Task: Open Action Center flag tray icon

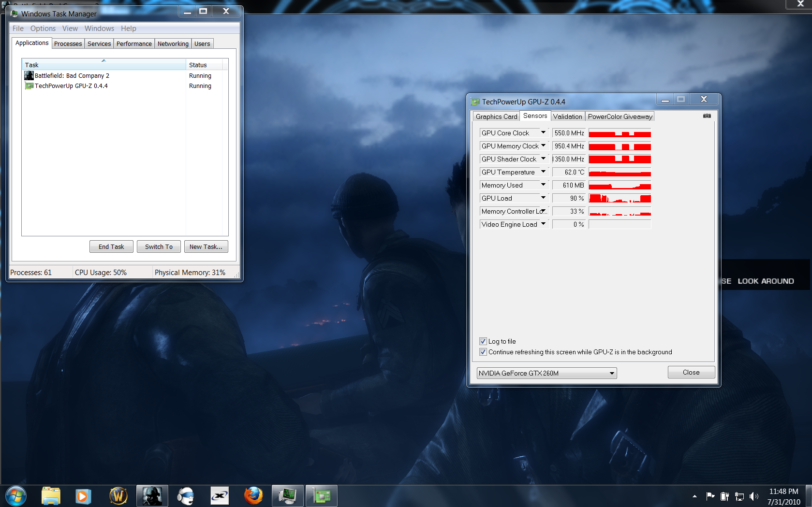Action: click(710, 496)
